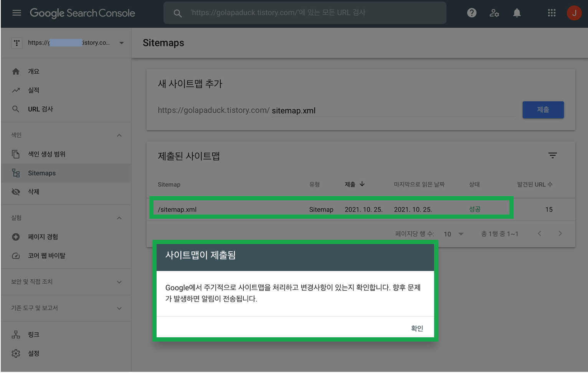
Task: Click the 총 1행 중 1~1 pagination text
Action: [x=500, y=234]
